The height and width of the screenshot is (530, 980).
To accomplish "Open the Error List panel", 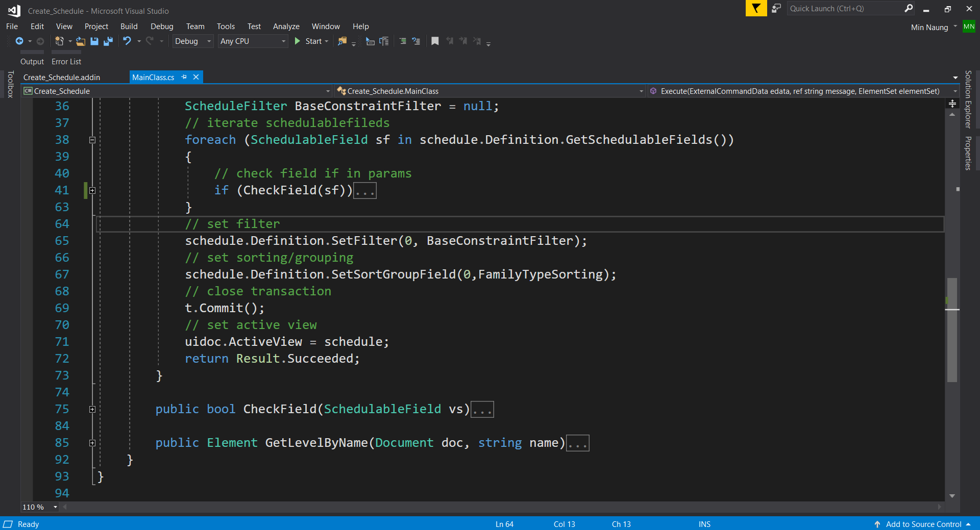I will coord(66,61).
